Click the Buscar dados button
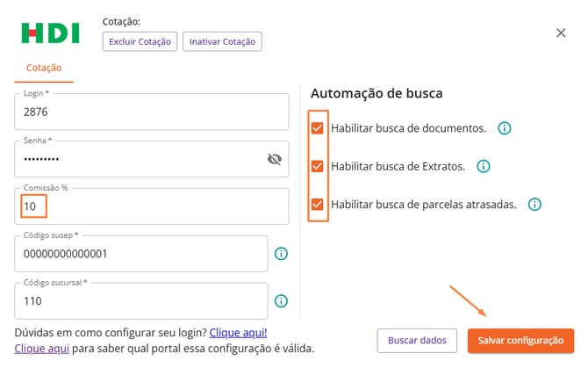 click(418, 340)
